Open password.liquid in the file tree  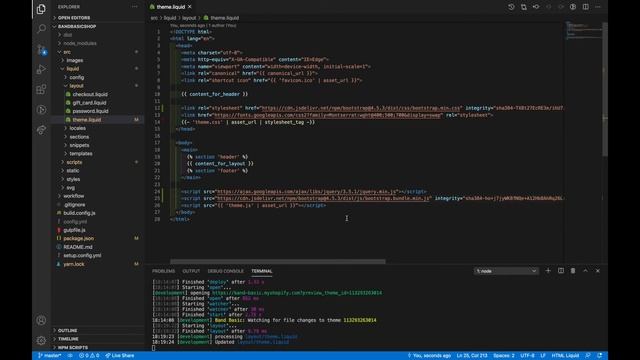click(x=98, y=111)
